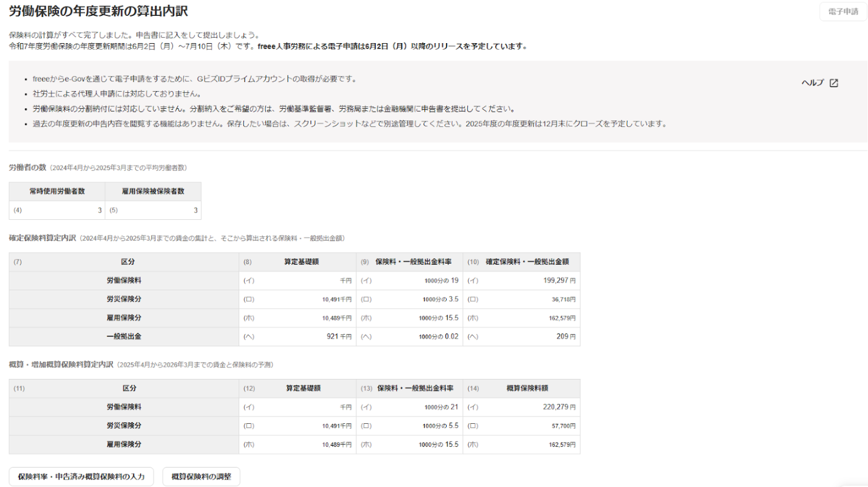Click the 1000分の5.5 rate cell
Viewport: 868px width, 487px height.
coord(410,426)
